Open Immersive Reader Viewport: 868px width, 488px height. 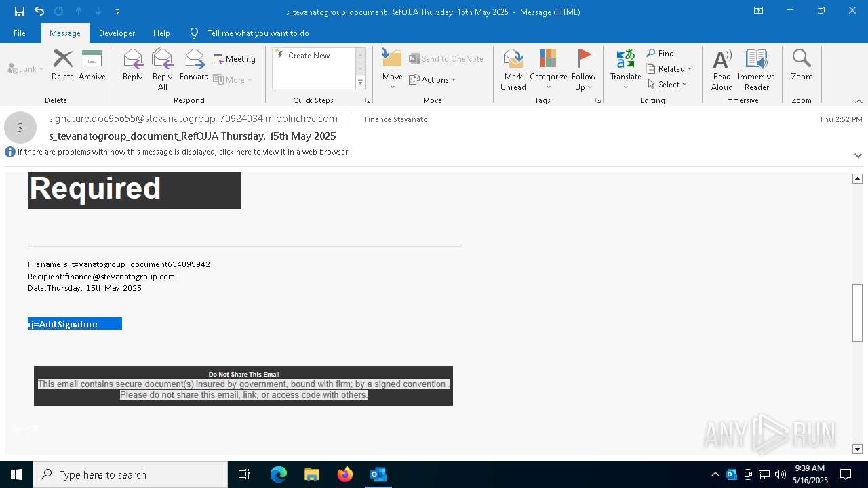[757, 70]
